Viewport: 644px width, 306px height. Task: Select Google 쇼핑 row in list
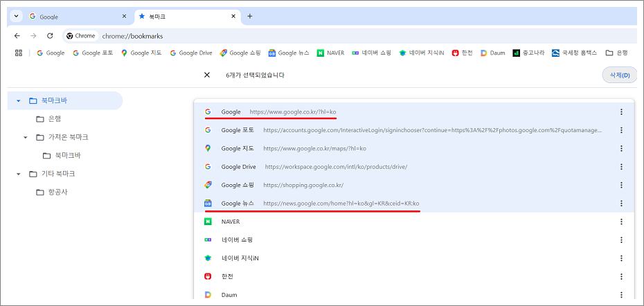coord(414,185)
